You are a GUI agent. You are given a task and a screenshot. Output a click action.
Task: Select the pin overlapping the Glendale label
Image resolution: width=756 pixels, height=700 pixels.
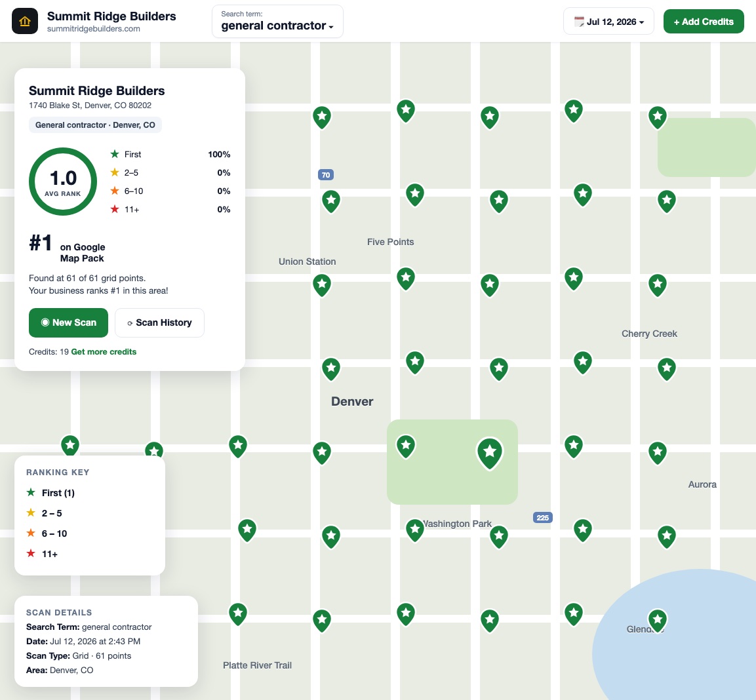pyautogui.click(x=658, y=621)
